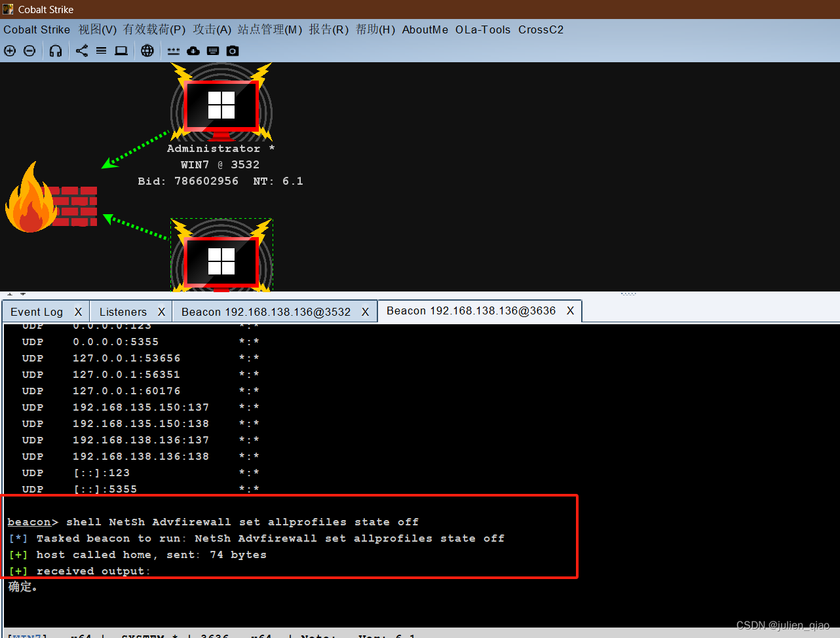Switch to the Listeners tab
The height and width of the screenshot is (638, 840).
(123, 312)
